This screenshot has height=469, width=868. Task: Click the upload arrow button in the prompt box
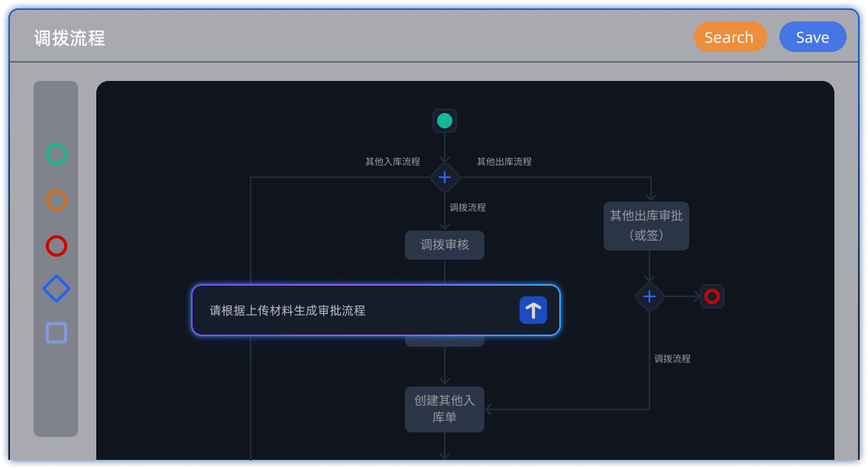(533, 310)
